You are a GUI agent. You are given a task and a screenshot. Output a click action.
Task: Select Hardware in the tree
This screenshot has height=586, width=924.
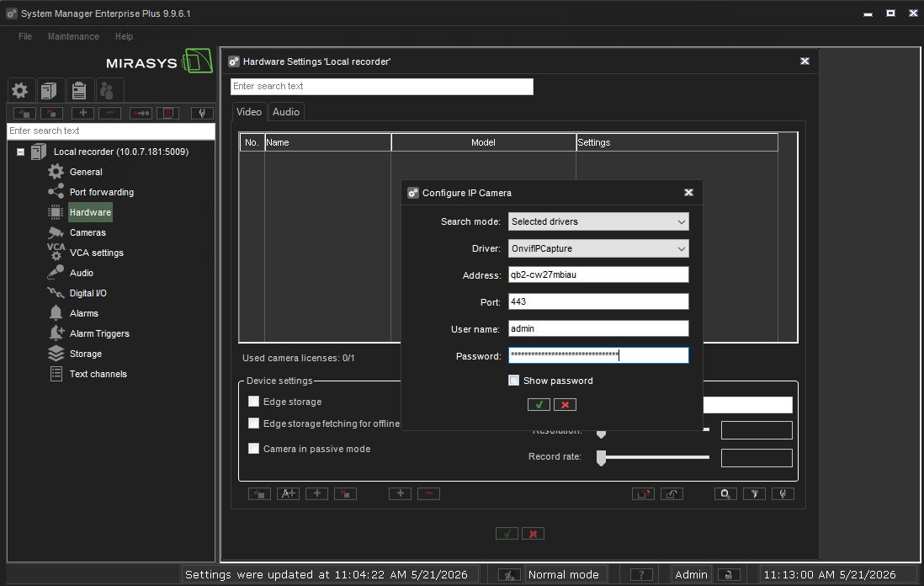(90, 212)
